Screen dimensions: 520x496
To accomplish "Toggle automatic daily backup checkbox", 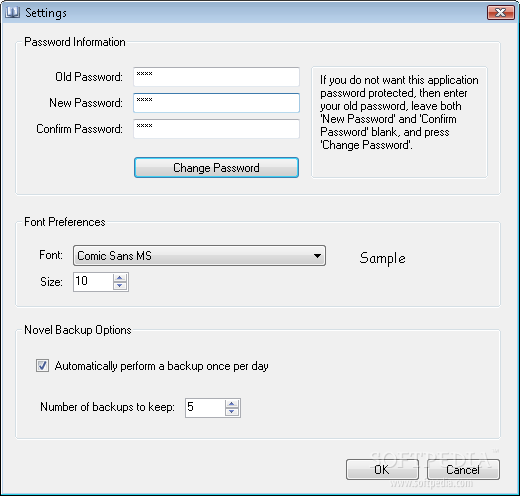I will click(42, 366).
